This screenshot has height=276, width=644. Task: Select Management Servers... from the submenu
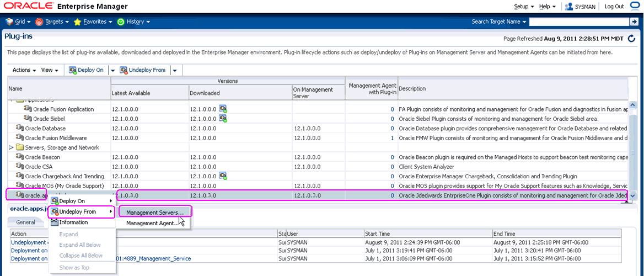point(155,212)
